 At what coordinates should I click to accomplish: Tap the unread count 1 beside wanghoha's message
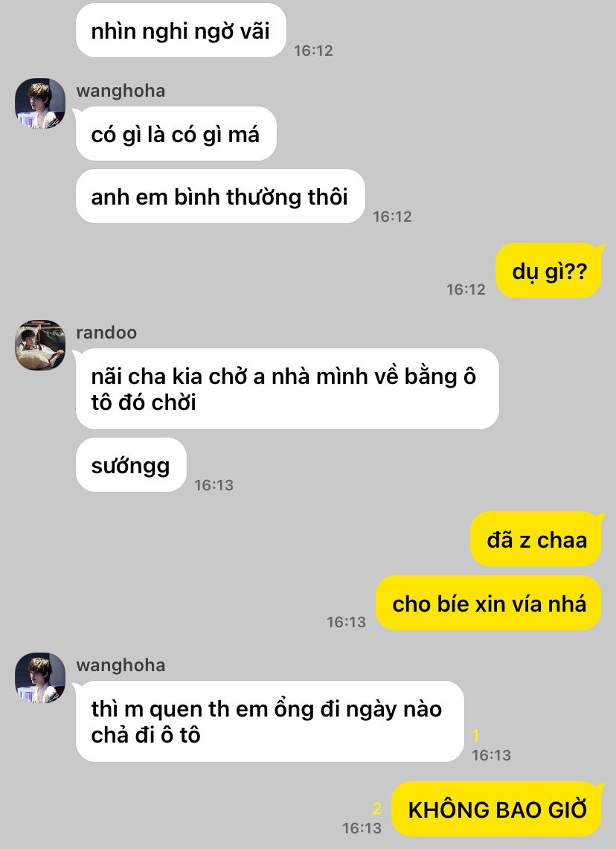[x=476, y=735]
